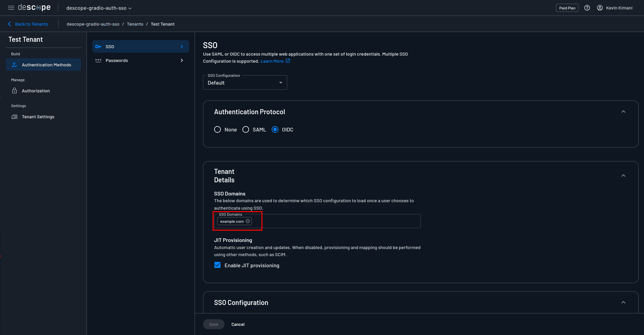Remove the example.com domain chip
Viewport: 644px width, 335px height.
pos(248,221)
